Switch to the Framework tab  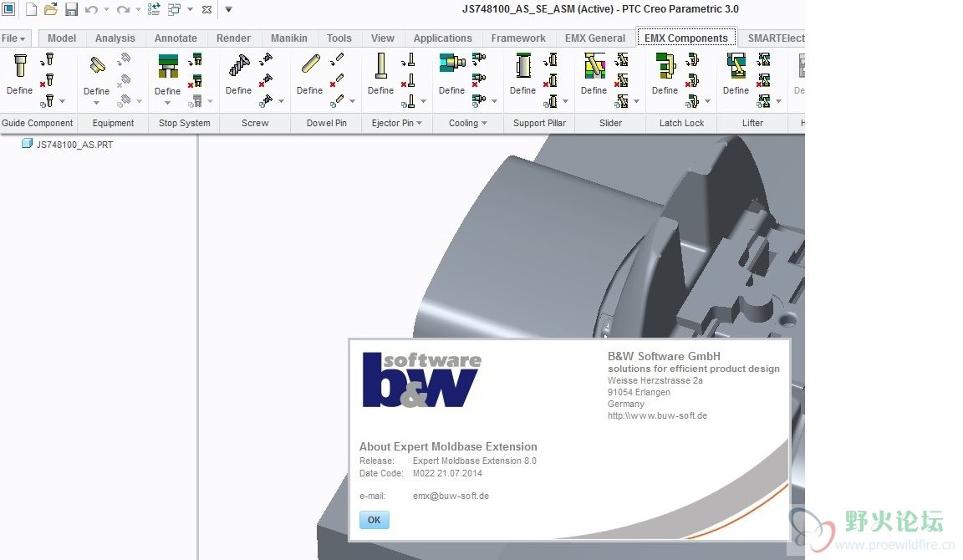tap(518, 38)
